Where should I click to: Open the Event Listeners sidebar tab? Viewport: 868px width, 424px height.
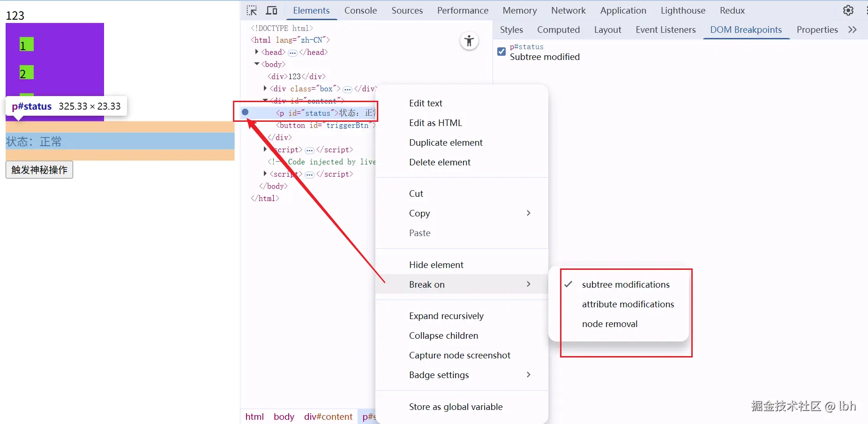pyautogui.click(x=666, y=30)
